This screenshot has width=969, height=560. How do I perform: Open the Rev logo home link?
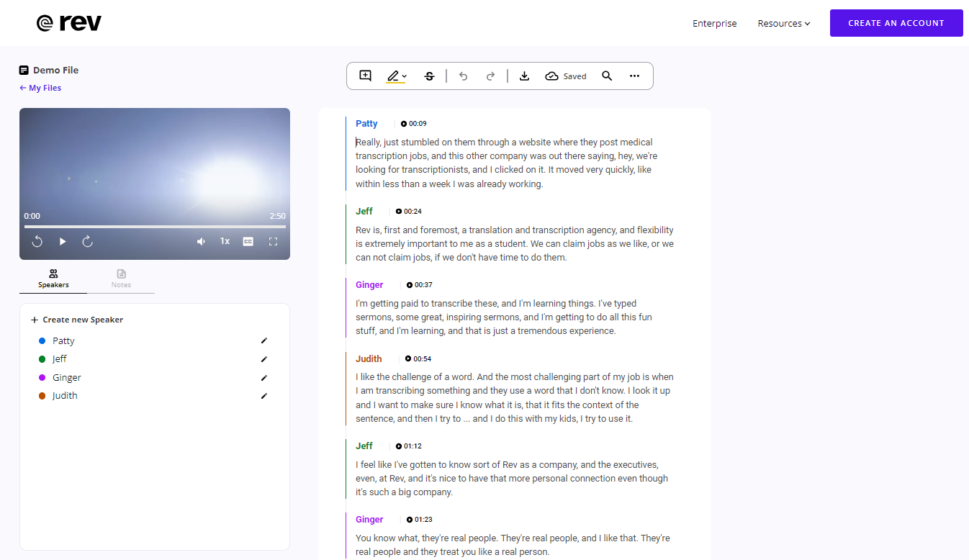[x=69, y=23]
